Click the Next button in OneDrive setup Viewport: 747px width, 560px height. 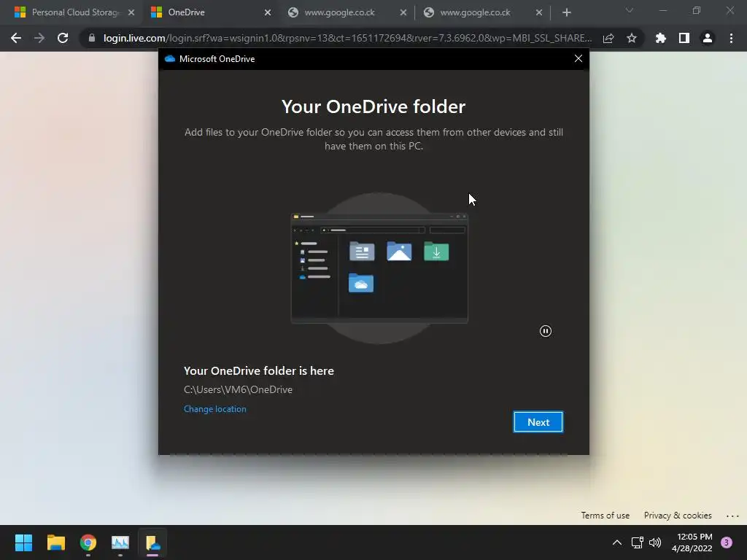[x=538, y=422]
